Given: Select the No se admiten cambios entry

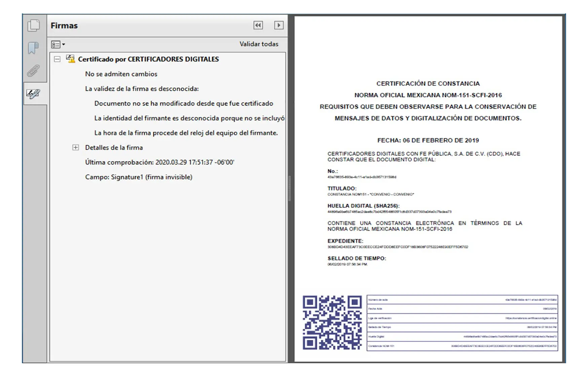Looking at the screenshot, I should click(122, 74).
